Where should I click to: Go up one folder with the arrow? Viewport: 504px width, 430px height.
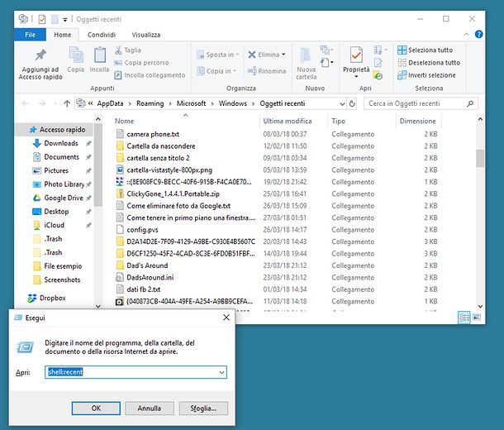[67, 103]
